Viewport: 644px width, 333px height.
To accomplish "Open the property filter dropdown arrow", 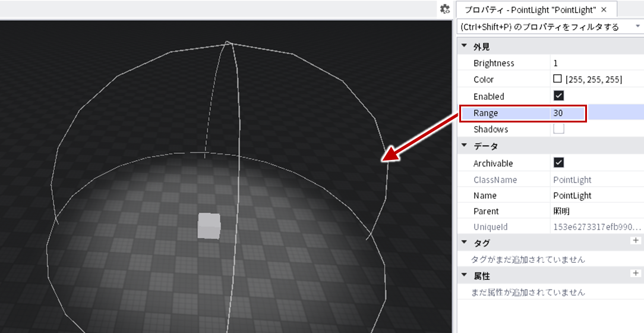I will 638,26.
